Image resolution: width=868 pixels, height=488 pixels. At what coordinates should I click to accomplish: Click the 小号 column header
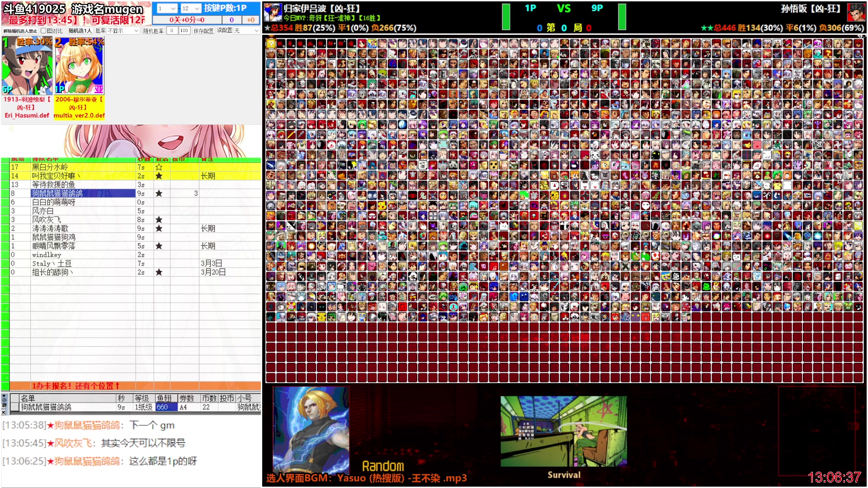point(248,398)
